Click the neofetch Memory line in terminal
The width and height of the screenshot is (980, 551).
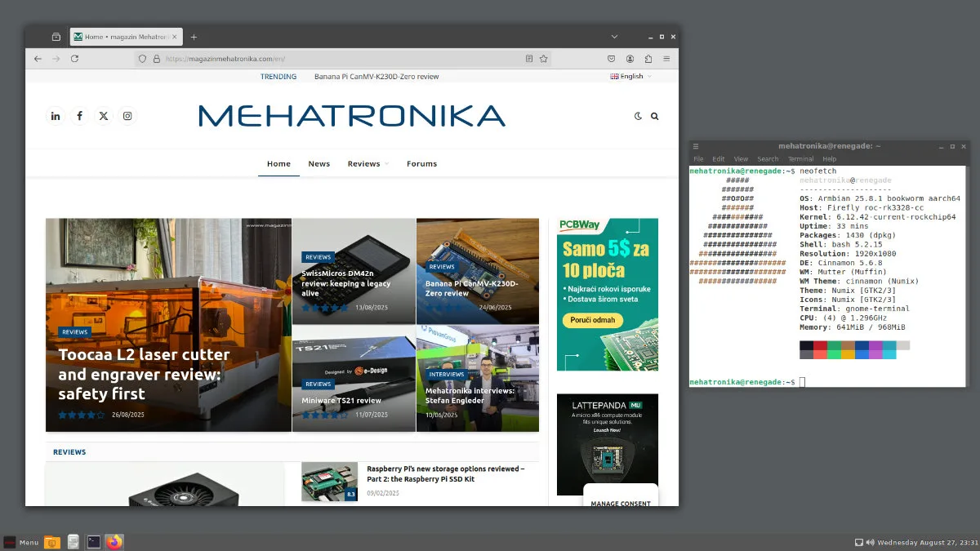pos(852,327)
